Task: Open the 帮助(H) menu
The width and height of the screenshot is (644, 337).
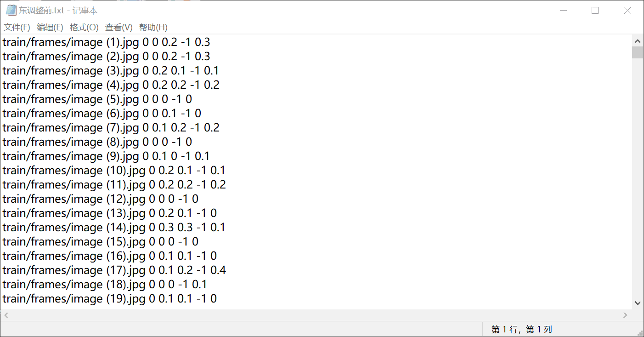Action: click(x=153, y=27)
